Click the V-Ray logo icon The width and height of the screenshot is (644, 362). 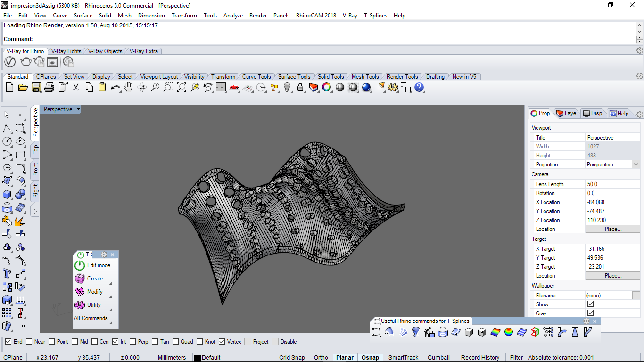(10, 62)
